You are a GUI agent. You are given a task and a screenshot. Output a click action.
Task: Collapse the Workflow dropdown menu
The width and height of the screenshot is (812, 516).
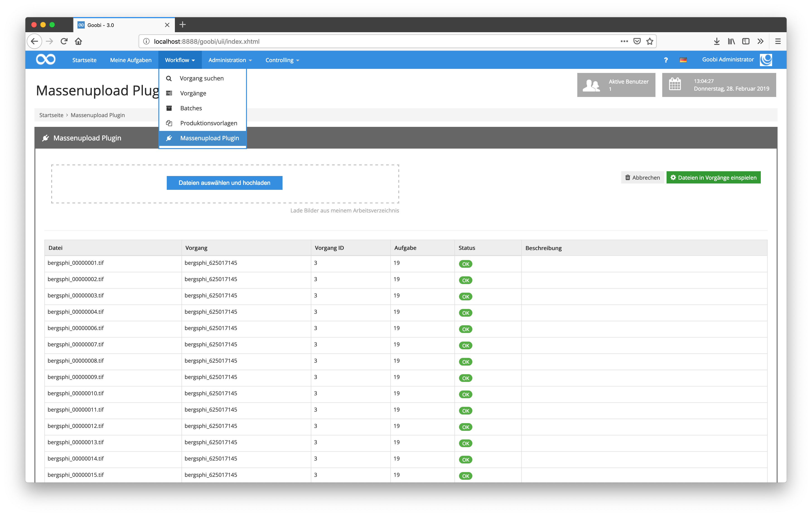tap(180, 60)
